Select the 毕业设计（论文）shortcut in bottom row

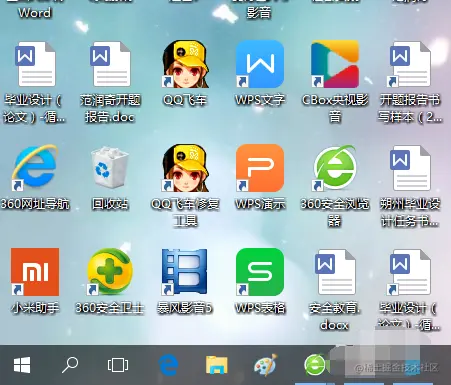pos(410,272)
